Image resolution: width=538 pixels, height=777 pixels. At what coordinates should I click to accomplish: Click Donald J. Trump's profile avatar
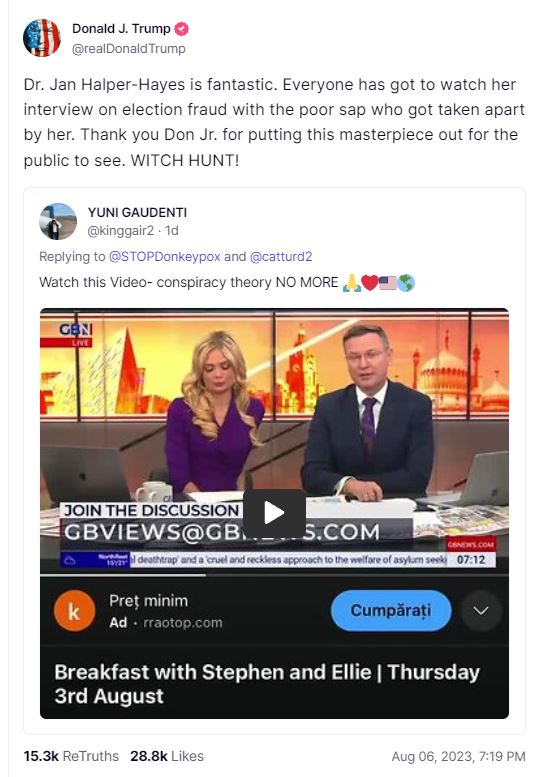pyautogui.click(x=42, y=38)
